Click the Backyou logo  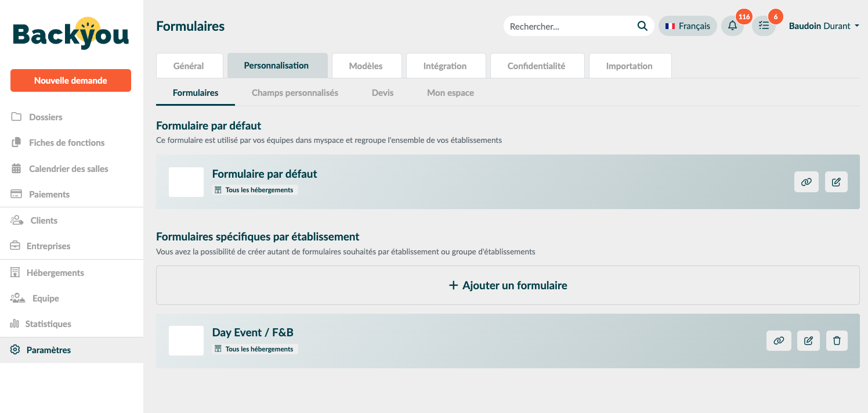(x=71, y=34)
